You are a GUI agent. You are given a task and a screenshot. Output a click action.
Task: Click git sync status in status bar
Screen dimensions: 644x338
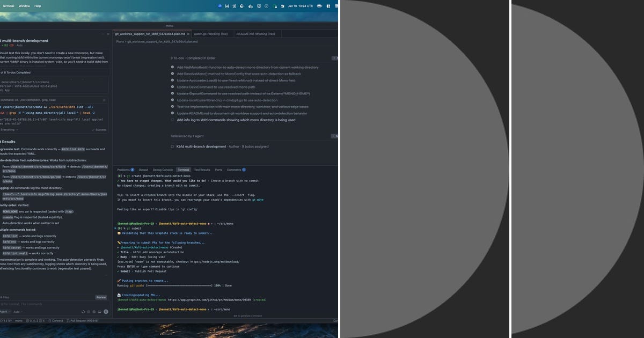tap(5, 320)
